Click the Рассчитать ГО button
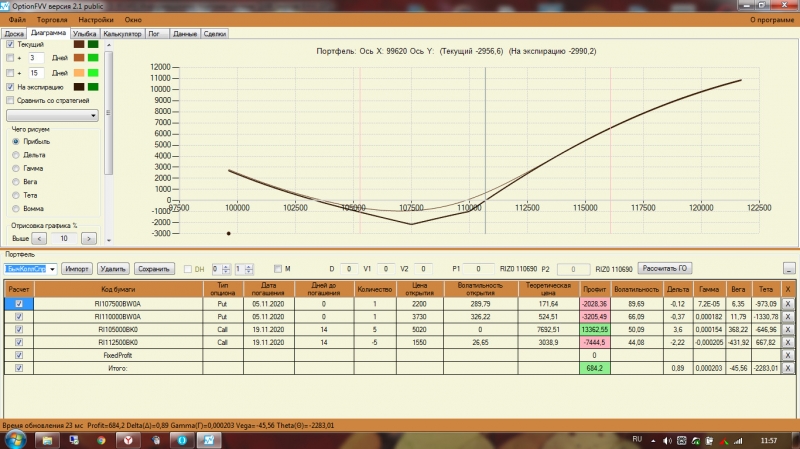The width and height of the screenshot is (800, 449). [665, 268]
